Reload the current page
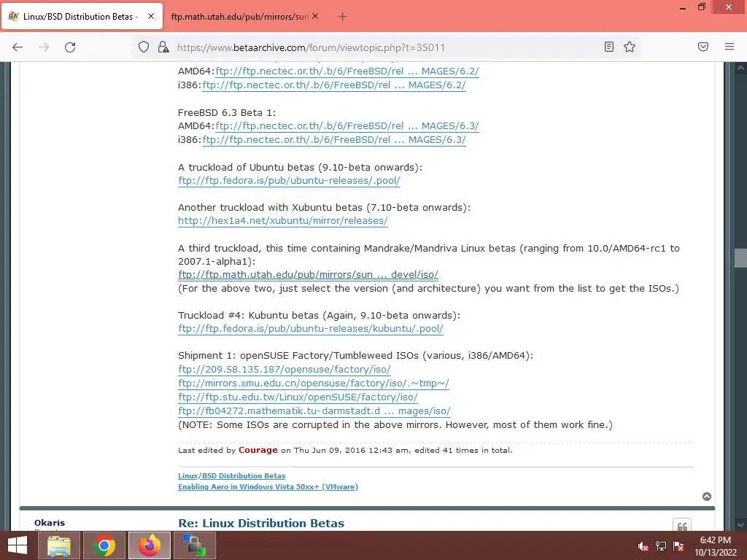This screenshot has height=560, width=747. coord(70,47)
